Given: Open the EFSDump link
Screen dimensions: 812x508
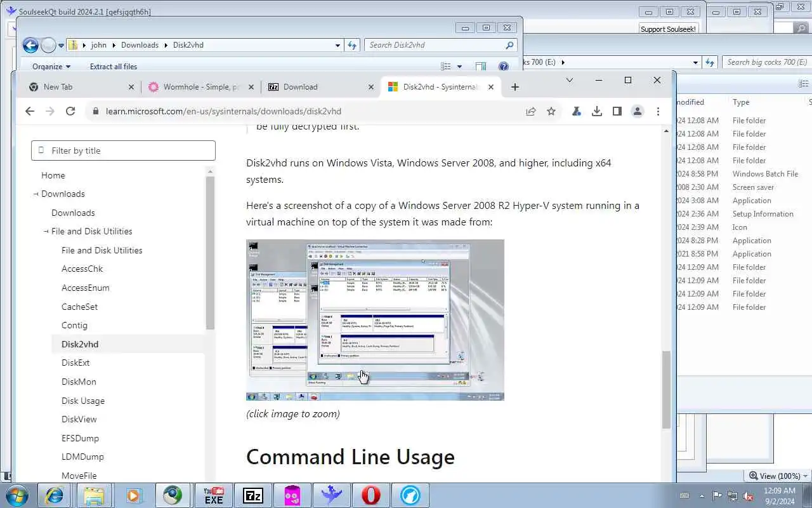Looking at the screenshot, I should tap(80, 438).
